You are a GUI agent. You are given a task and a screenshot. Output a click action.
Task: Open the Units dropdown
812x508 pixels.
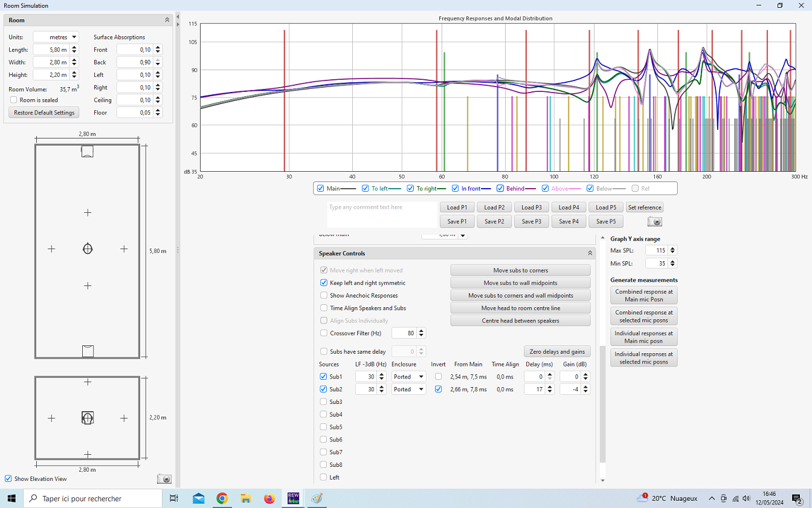coord(56,37)
